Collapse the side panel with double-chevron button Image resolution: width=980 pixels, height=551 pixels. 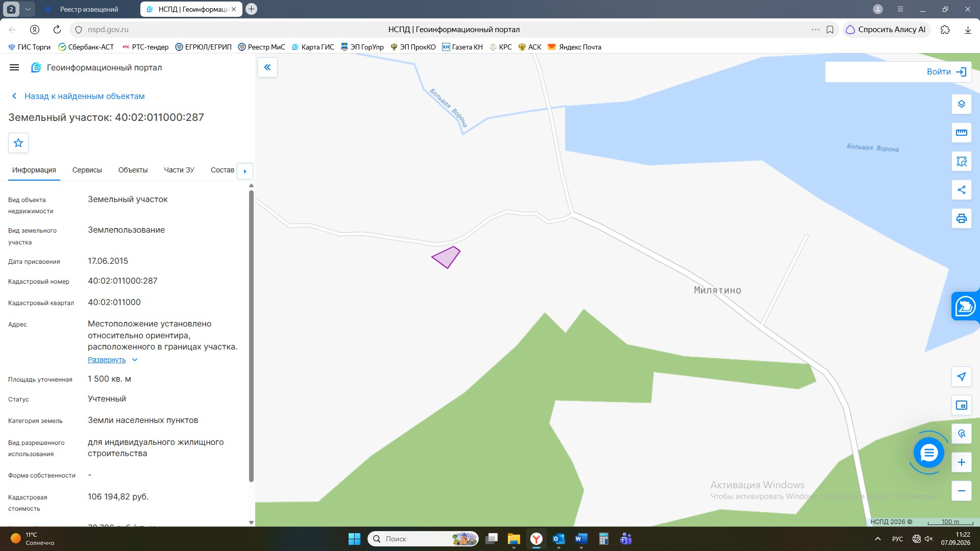(x=267, y=67)
